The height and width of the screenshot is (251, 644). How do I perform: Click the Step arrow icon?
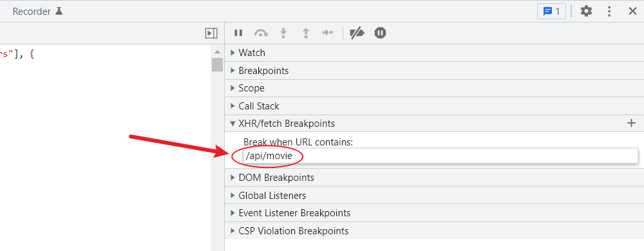click(x=327, y=33)
